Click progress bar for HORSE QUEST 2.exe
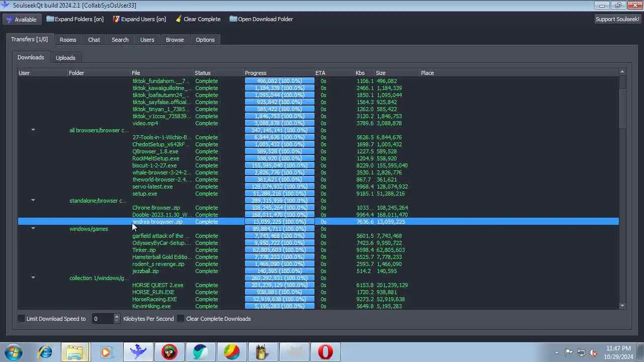This screenshot has width=644, height=362. (279, 285)
